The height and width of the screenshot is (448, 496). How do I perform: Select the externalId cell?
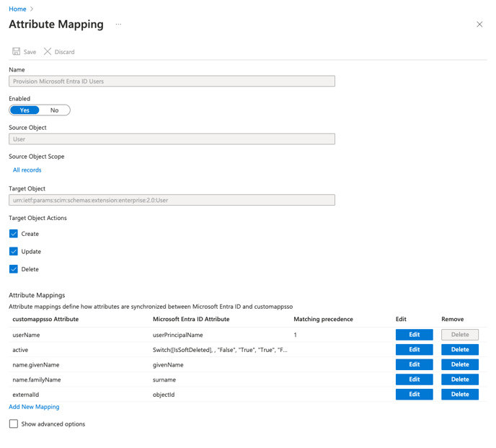coord(26,395)
